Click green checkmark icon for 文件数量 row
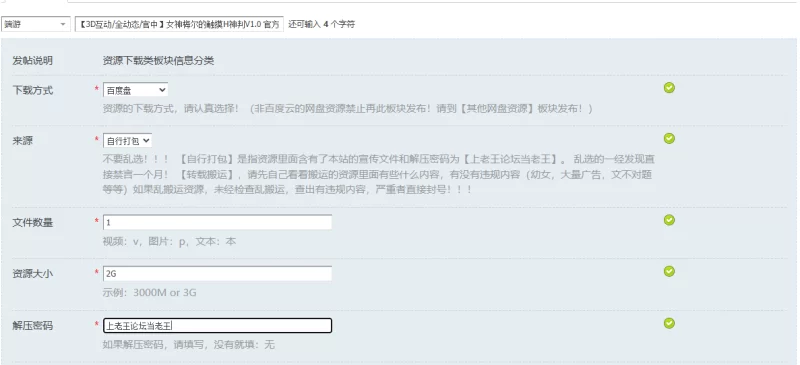This screenshot has height=365, width=800. point(669,220)
